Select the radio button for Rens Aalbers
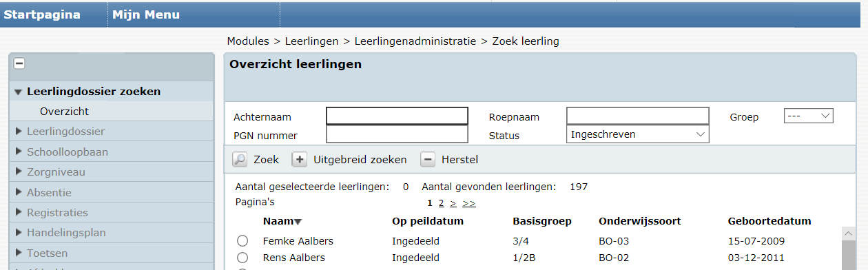Image resolution: width=868 pixels, height=270 pixels. click(x=242, y=257)
